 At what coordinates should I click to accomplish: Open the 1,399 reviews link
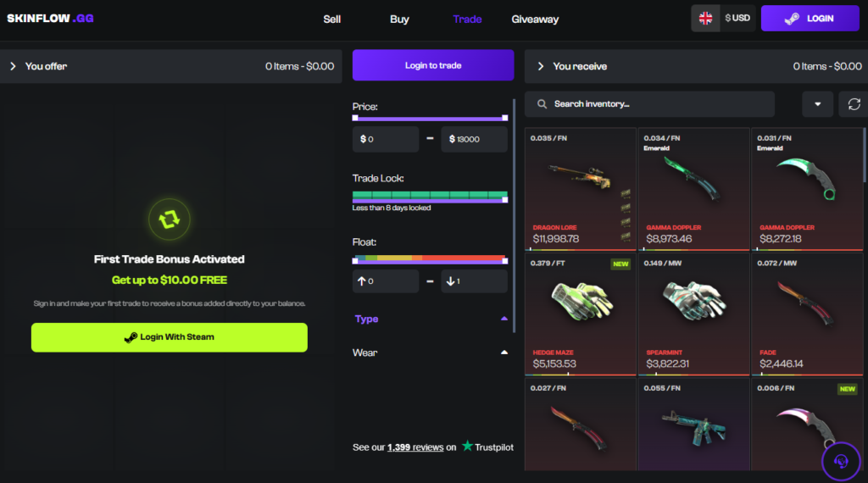click(415, 447)
